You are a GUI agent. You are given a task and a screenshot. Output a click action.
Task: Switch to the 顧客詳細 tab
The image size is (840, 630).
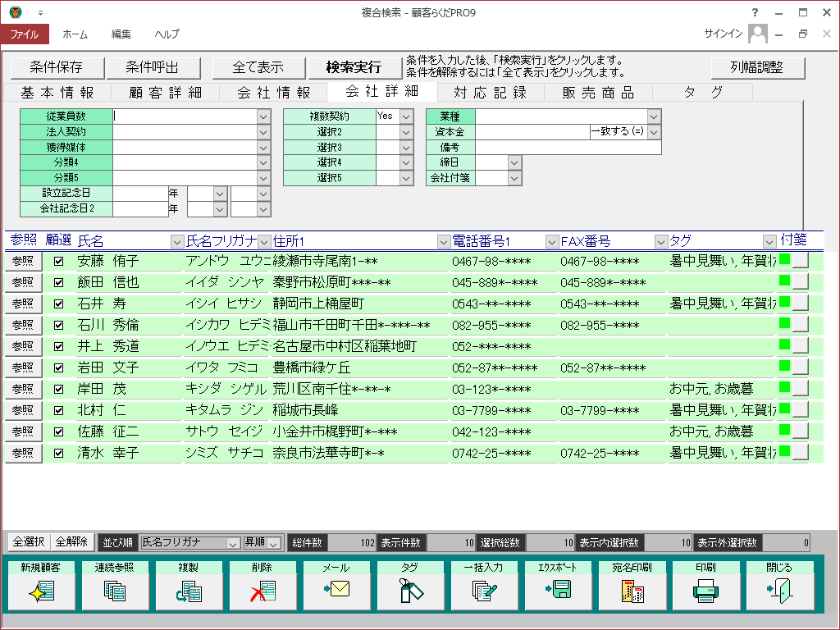[165, 93]
